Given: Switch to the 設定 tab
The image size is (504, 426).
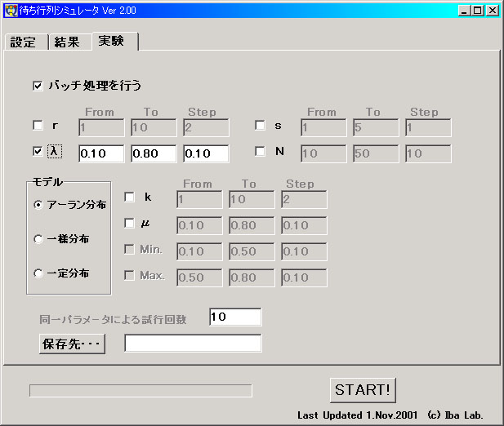Looking at the screenshot, I should coord(24,42).
